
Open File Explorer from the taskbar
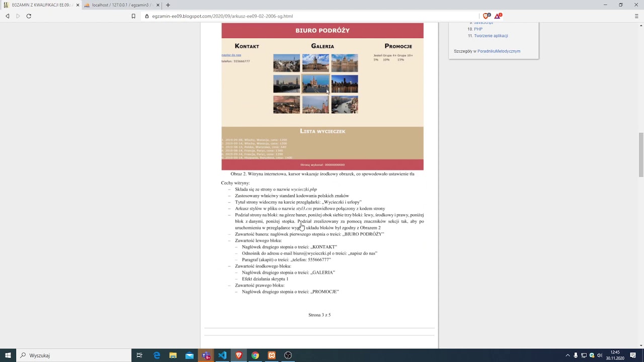point(173,355)
